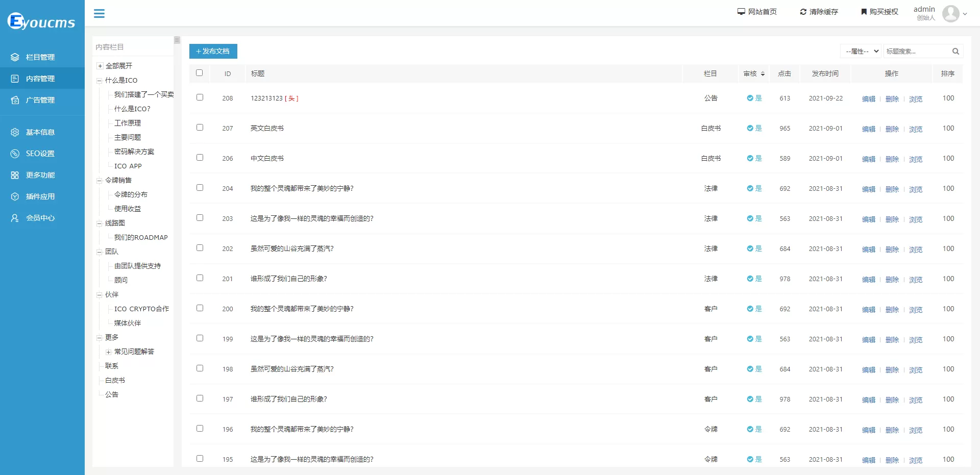Click the admin avatar picture
The width and height of the screenshot is (980, 475).
[950, 14]
